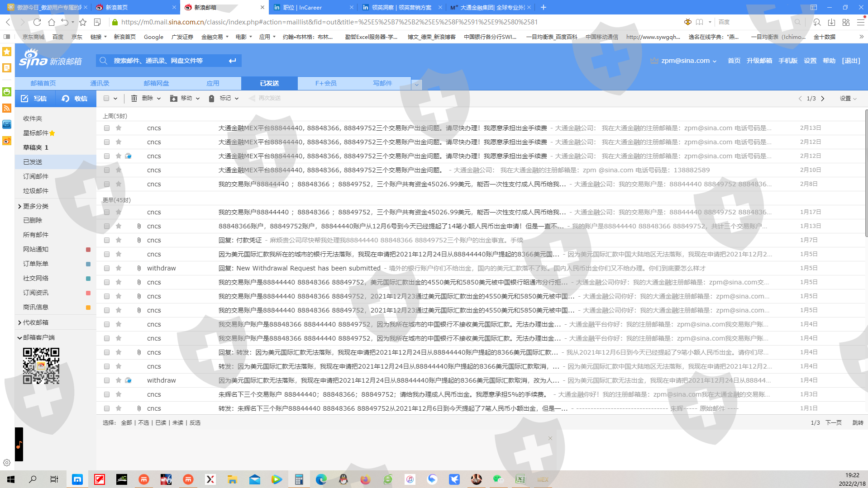Check the 2月10日 cncs email
This screenshot has height=488, width=868.
(107, 170)
